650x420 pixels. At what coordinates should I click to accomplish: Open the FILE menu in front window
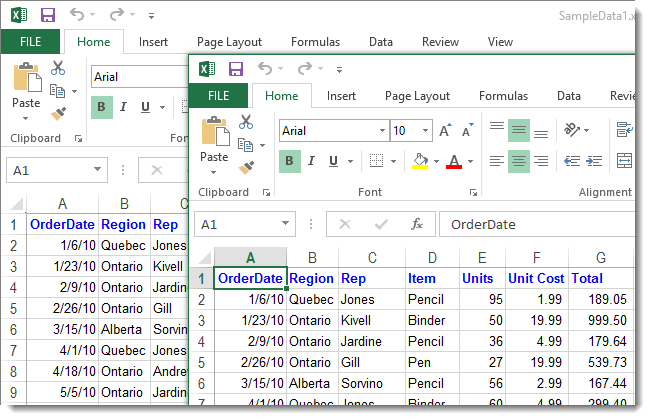pyautogui.click(x=219, y=96)
